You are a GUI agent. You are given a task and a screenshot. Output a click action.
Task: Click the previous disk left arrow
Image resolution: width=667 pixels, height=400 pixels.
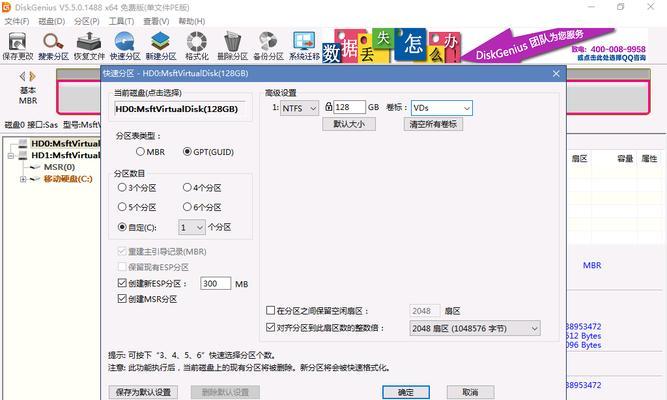22,77
